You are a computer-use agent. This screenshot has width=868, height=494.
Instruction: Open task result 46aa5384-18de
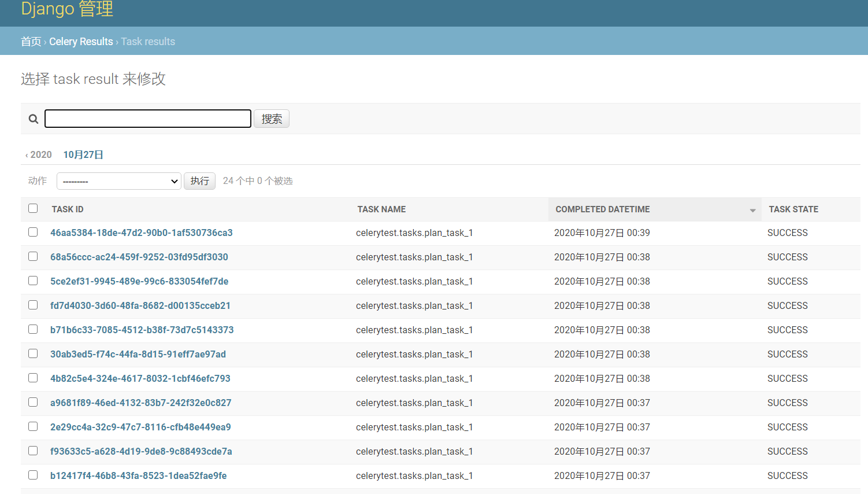point(140,232)
